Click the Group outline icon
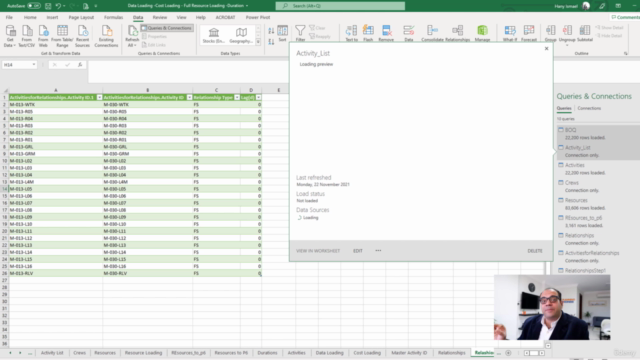Viewport: 640px width, 360px height. click(x=551, y=33)
